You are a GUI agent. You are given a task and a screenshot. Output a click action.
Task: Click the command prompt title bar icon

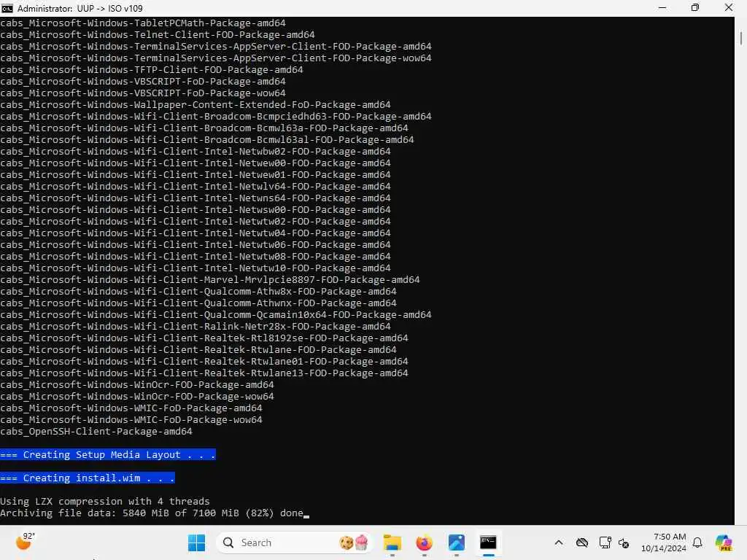[7, 8]
